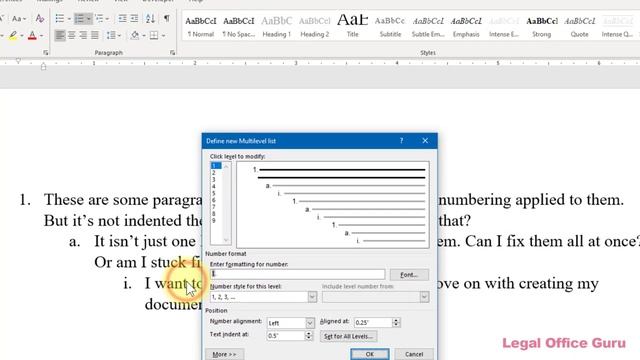The image size is (640, 360).
Task: Apply the Quote style
Action: (x=580, y=27)
